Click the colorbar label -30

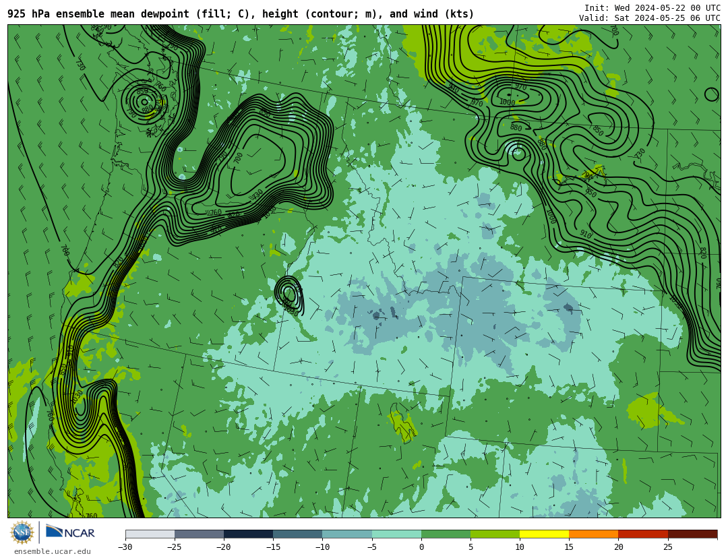pos(125,547)
